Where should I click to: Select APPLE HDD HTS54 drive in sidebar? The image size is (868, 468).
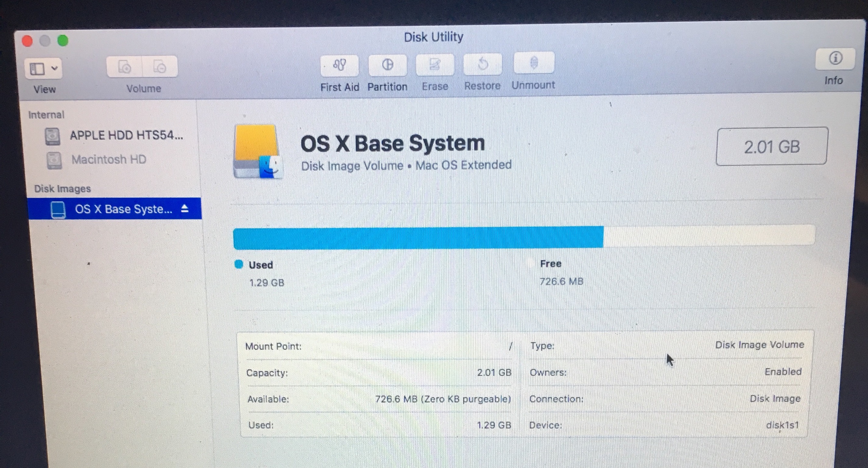[126, 136]
